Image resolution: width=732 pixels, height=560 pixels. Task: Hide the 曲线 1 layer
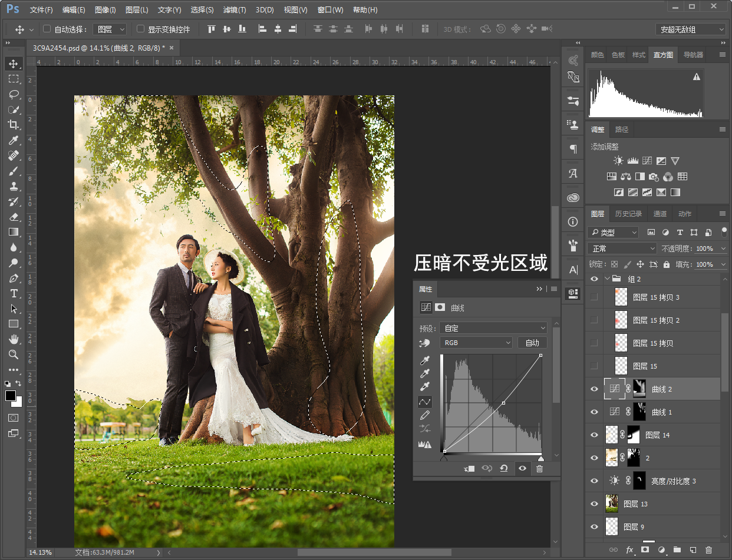(594, 412)
